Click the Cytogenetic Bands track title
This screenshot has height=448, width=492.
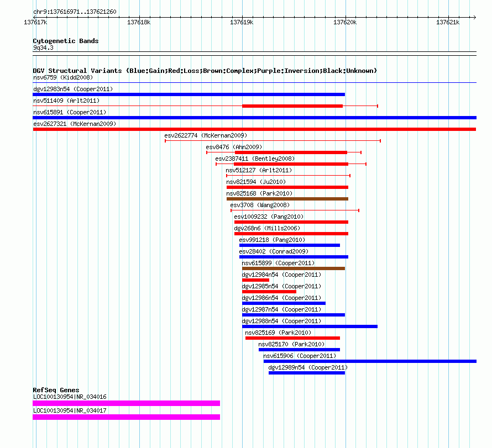66,41
